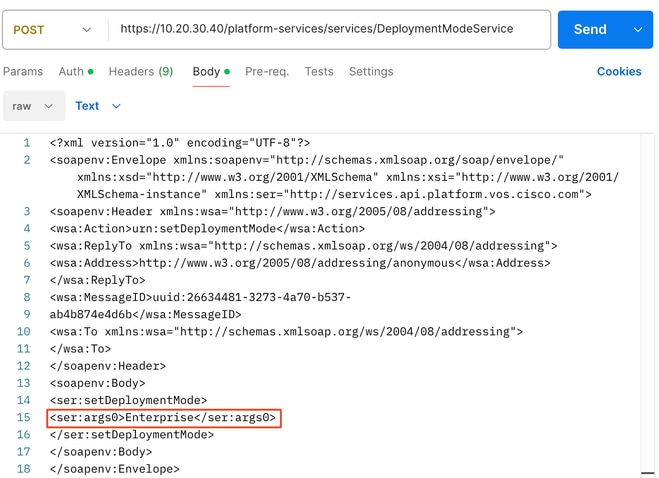659x478 pixels.
Task: Click line number 15 in the gutter
Action: coord(24,417)
